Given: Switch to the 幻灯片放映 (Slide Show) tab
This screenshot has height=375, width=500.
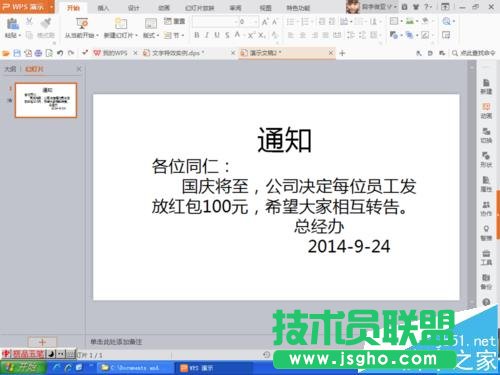Looking at the screenshot, I should click(199, 8).
